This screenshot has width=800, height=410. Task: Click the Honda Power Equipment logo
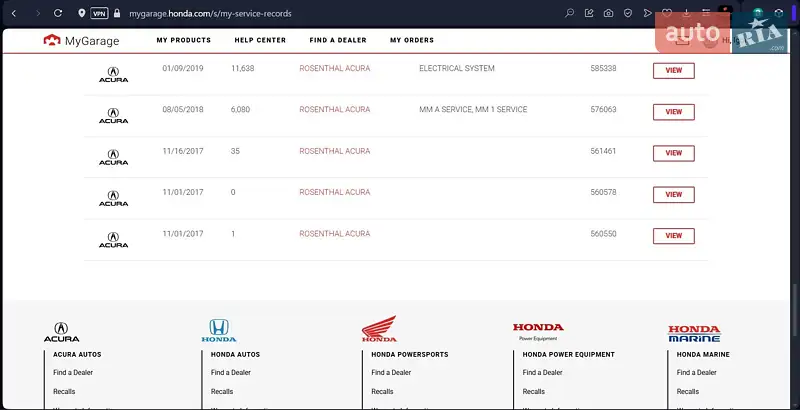[538, 331]
